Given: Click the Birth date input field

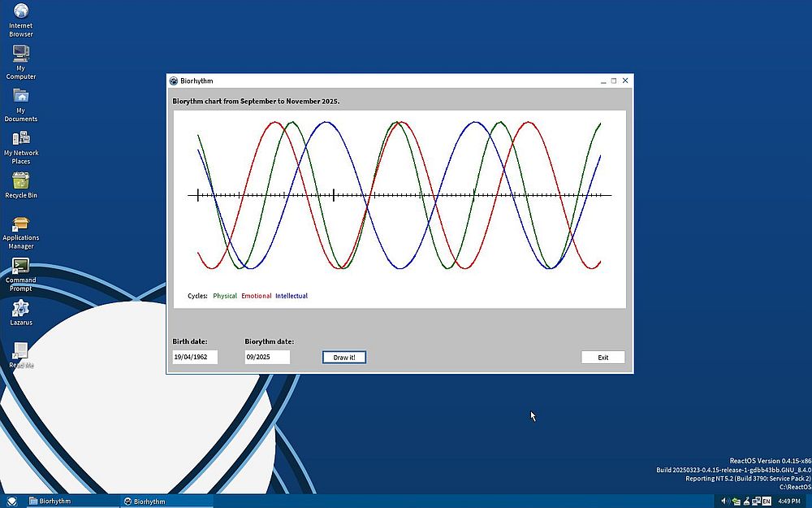Looking at the screenshot, I should point(195,358).
